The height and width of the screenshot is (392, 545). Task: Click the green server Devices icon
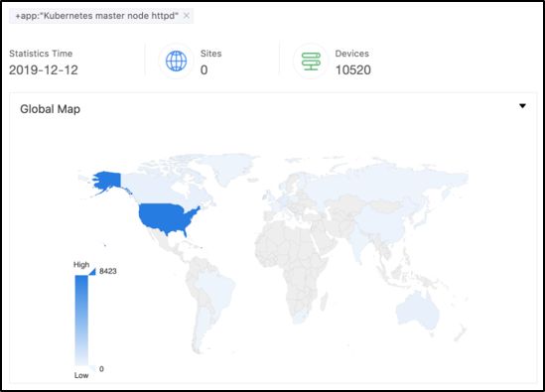click(311, 62)
